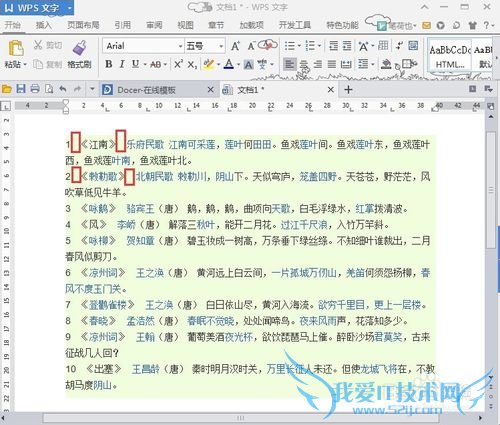Select the HTML... style in gallery
The image size is (500, 425).
450,57
